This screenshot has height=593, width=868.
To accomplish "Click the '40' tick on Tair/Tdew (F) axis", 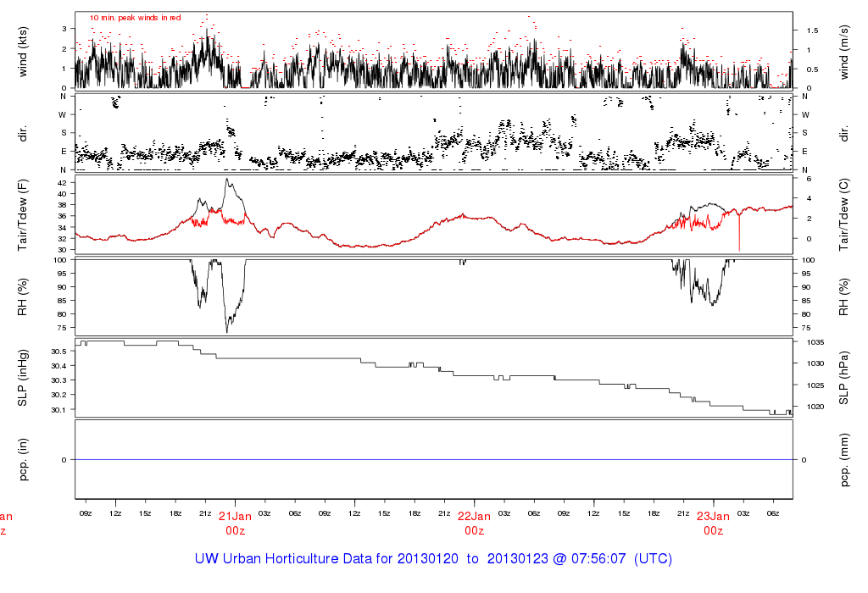I will click(x=62, y=194).
